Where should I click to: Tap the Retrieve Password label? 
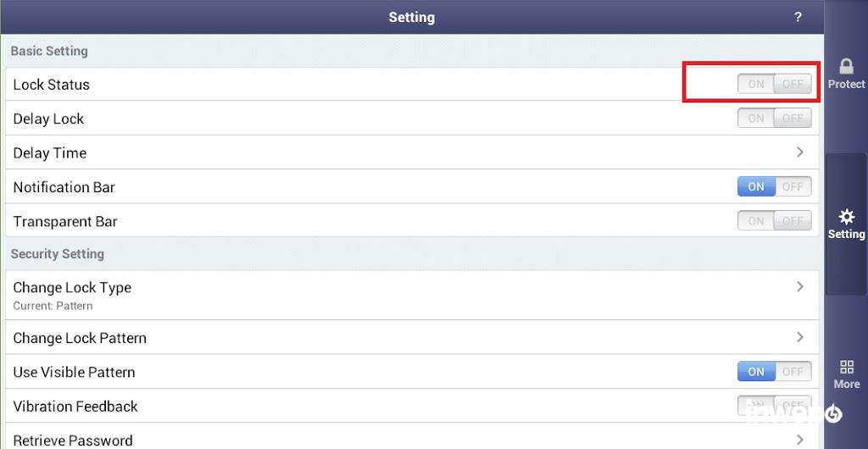coord(73,441)
